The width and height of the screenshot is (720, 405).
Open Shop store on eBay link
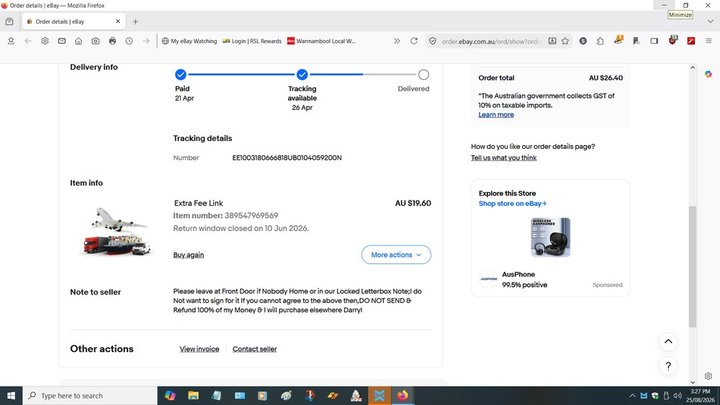(512, 203)
